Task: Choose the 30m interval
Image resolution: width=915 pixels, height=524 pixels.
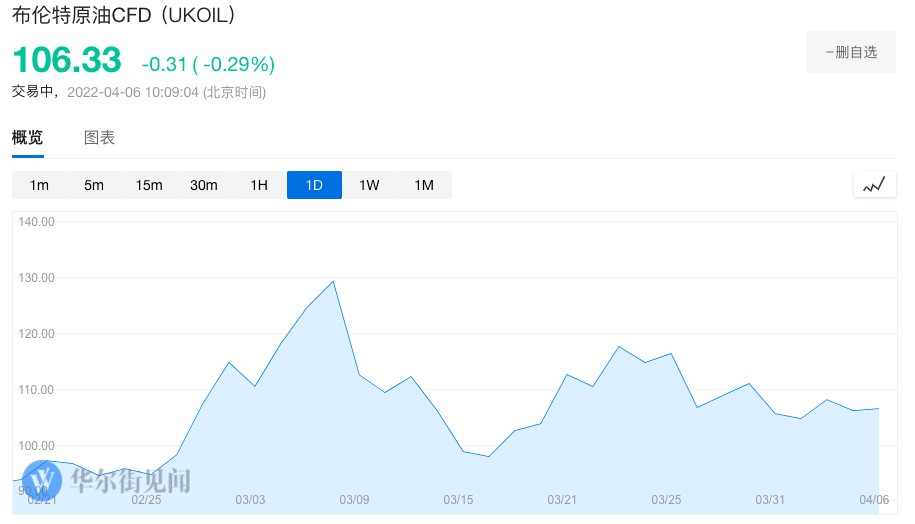Action: coord(204,185)
